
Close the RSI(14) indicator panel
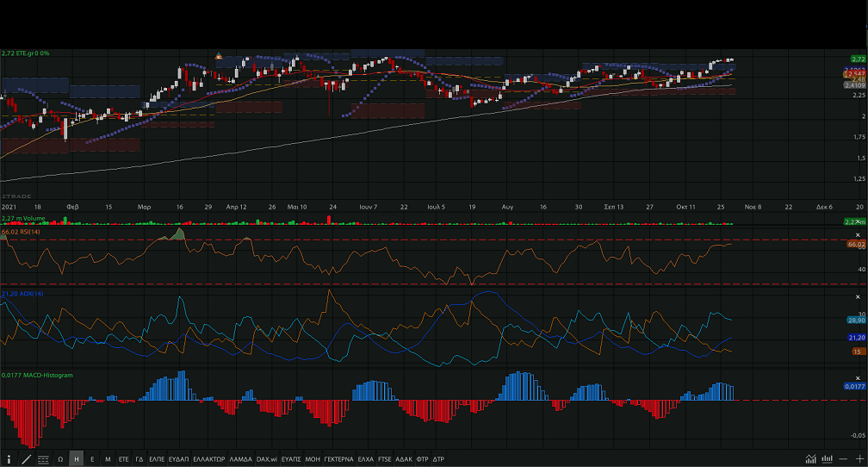(858, 234)
